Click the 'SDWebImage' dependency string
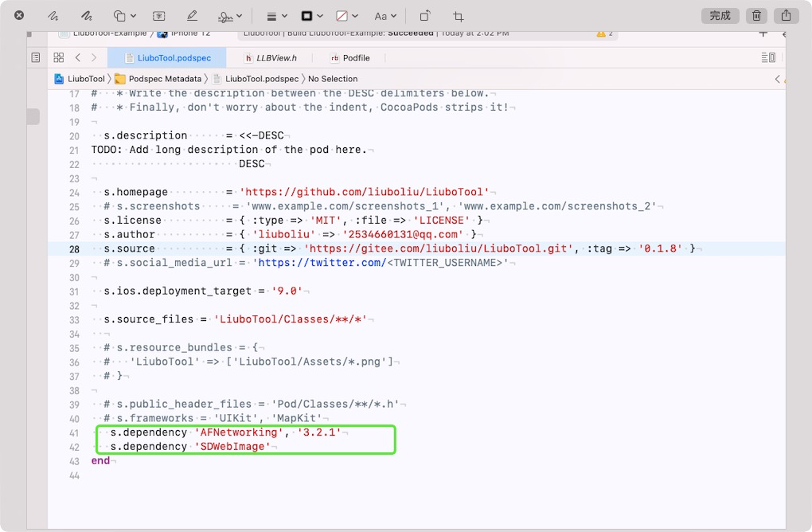This screenshot has height=532, width=812. tap(232, 447)
